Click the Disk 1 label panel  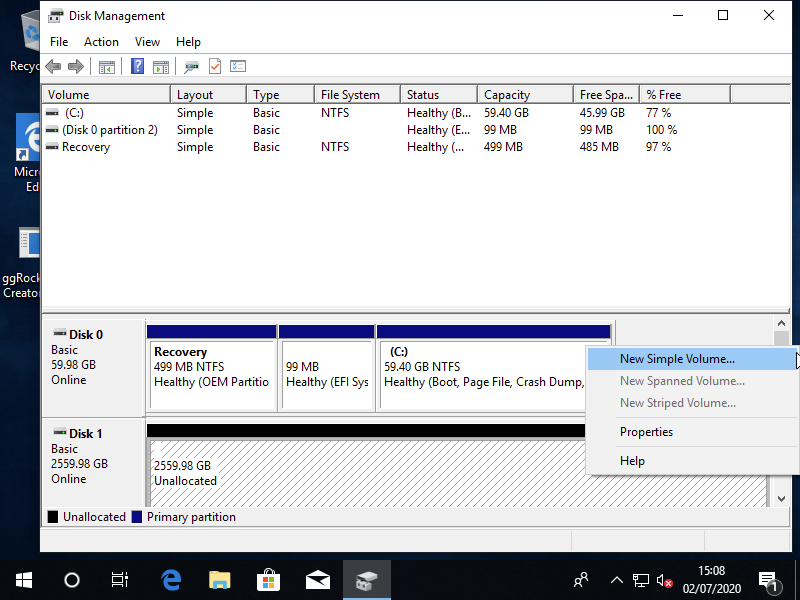pyautogui.click(x=93, y=463)
